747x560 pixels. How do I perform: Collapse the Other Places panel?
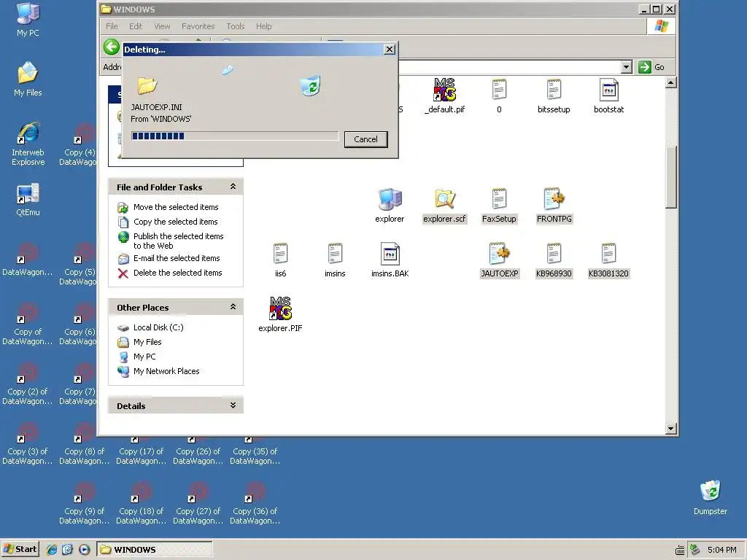click(x=233, y=307)
